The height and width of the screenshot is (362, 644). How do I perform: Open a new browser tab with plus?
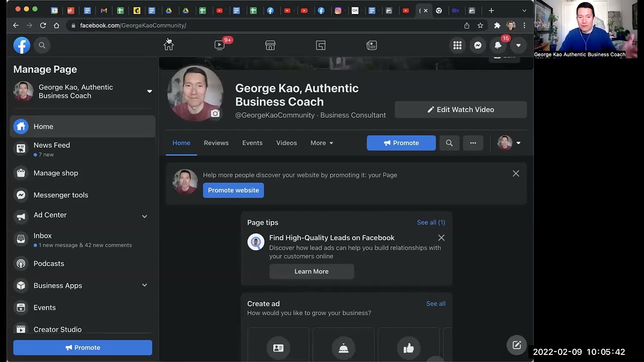491,11
